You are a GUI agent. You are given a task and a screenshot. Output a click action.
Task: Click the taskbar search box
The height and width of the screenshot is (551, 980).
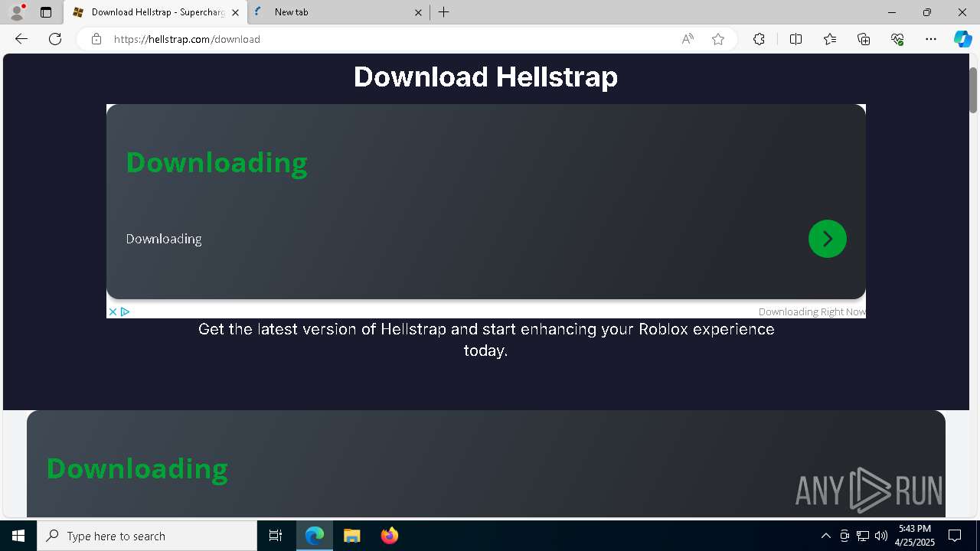147,536
